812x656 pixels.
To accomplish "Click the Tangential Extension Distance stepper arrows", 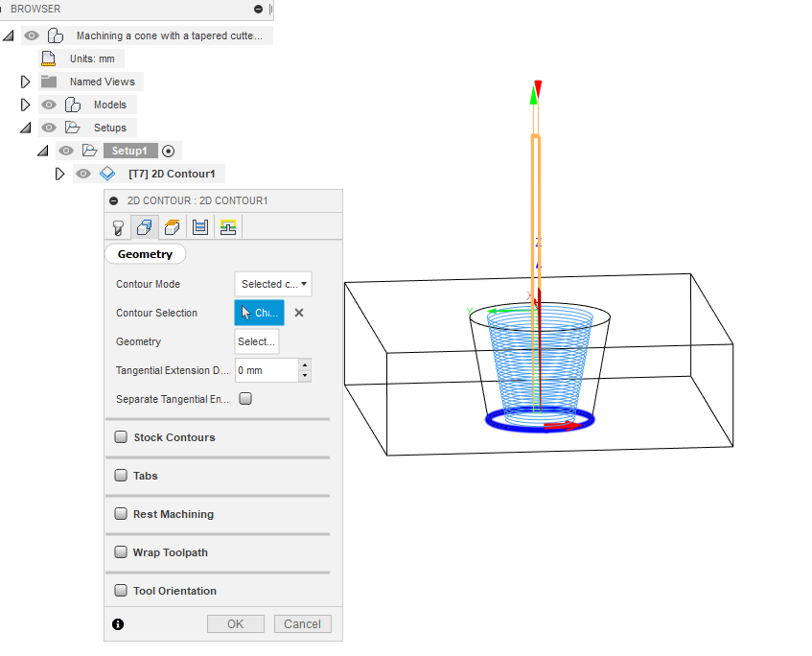I will coord(303,370).
